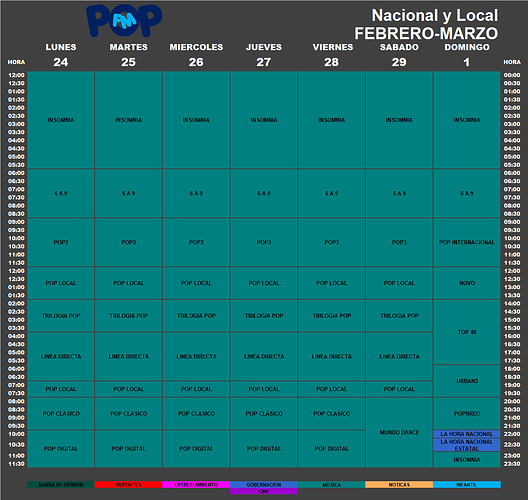Click midday POP LOCAL block under VIERNES
The height and width of the screenshot is (500, 528).
[x=332, y=283]
